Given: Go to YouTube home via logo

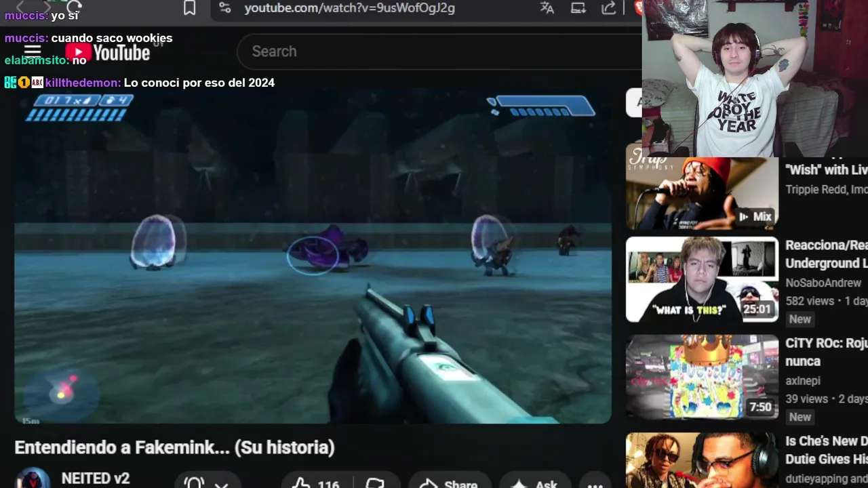Looking at the screenshot, I should [x=108, y=52].
